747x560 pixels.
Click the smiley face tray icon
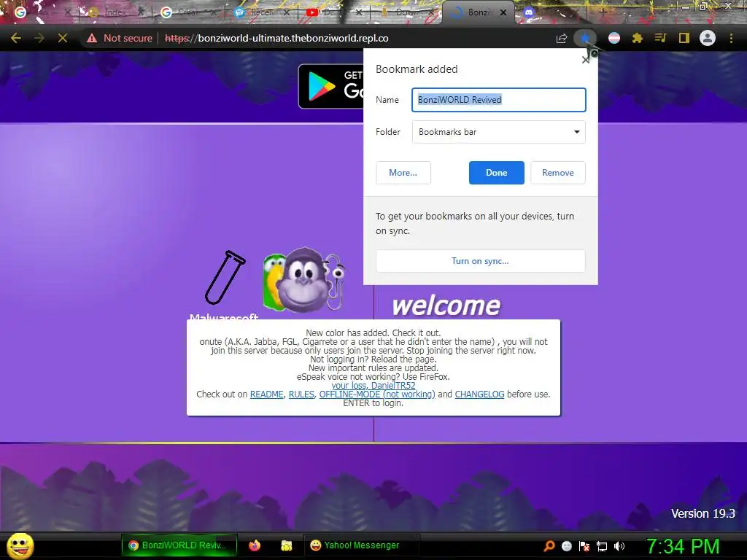[566, 546]
